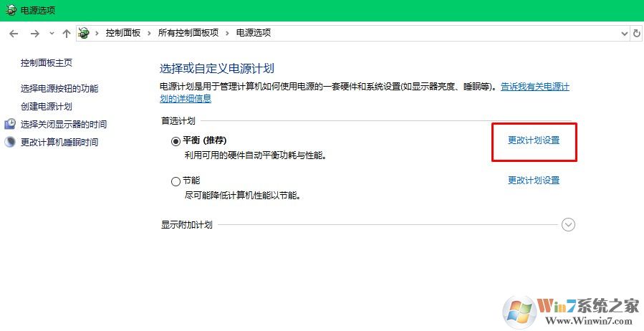Select the 平衡 (推荐) radio button
644x331 pixels.
[176, 141]
